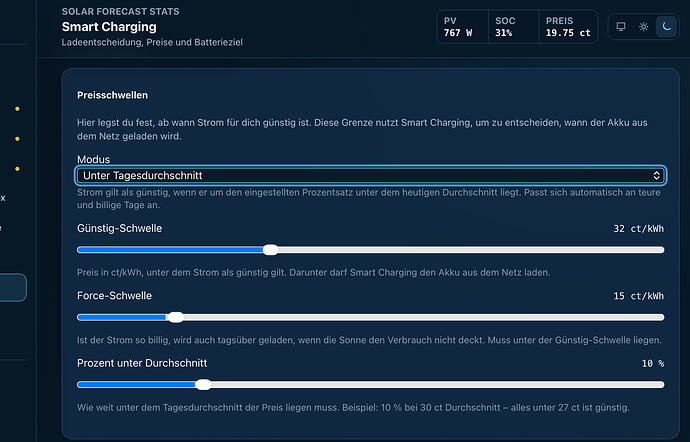Click the PV 767 W stat
690x442 pixels.
462,27
